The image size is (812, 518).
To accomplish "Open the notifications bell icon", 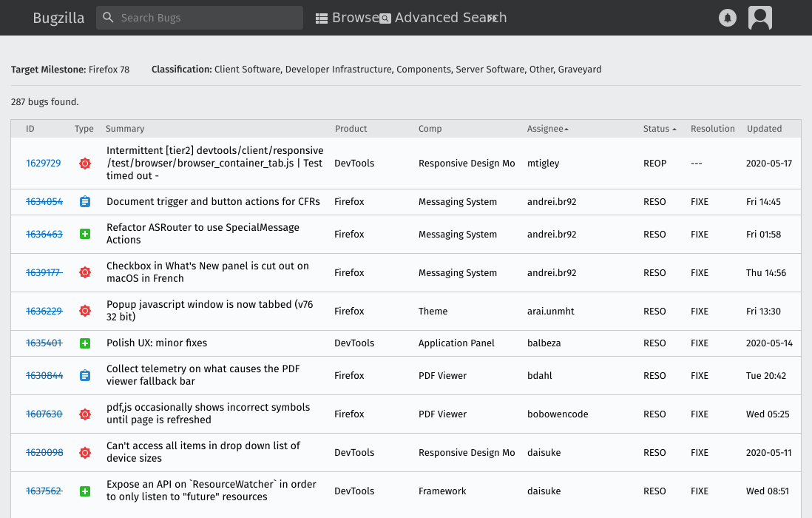I will (x=728, y=18).
